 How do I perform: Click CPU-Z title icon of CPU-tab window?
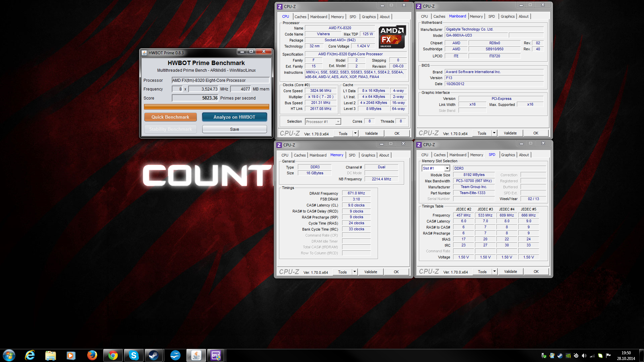click(280, 6)
